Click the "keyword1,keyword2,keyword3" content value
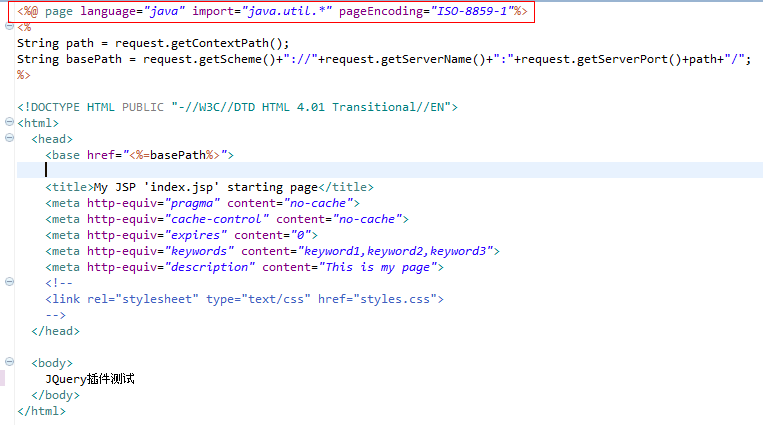 (395, 251)
